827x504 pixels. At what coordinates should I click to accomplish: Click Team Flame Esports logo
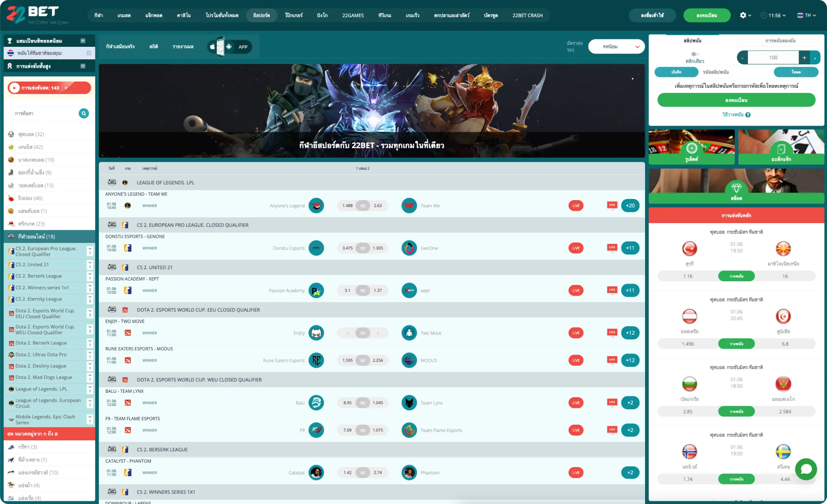(x=409, y=430)
